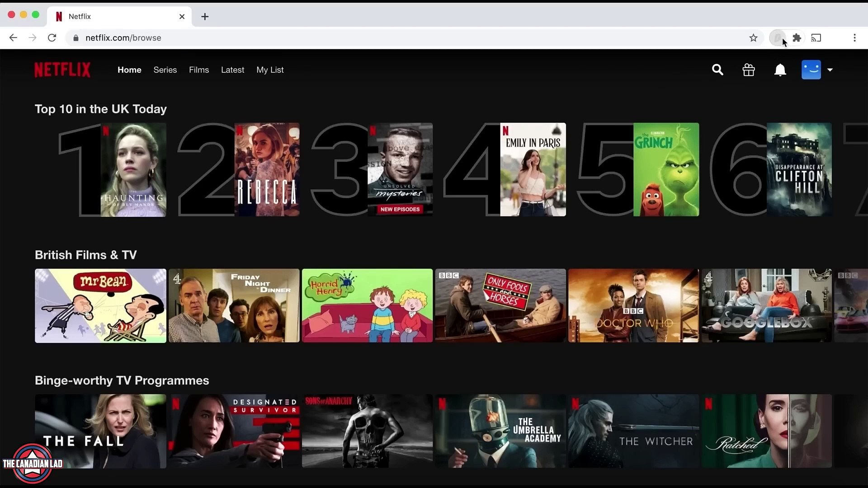Click the British Films & TV heading
The height and width of the screenshot is (488, 868).
pos(86,255)
